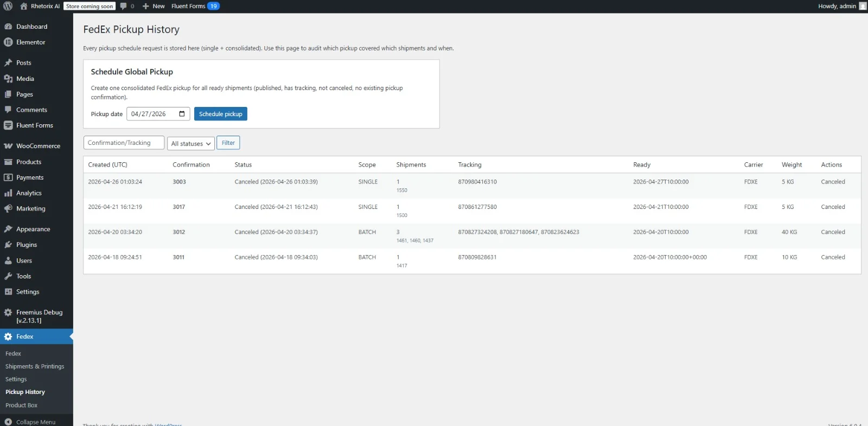Open the Fedex submenu item
This screenshot has height=426, width=868.
13,353
